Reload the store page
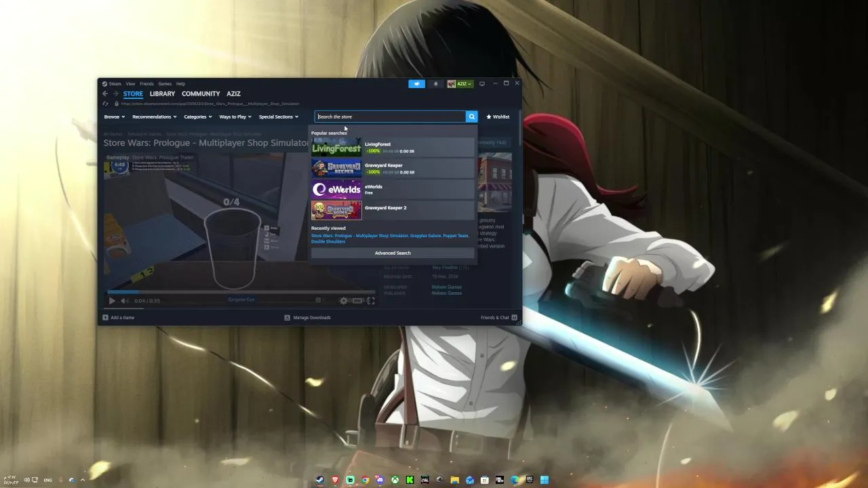 tap(106, 104)
